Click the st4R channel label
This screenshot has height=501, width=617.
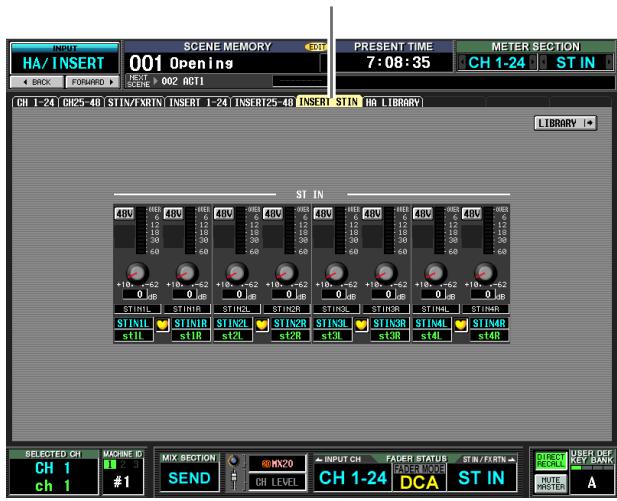(x=489, y=336)
